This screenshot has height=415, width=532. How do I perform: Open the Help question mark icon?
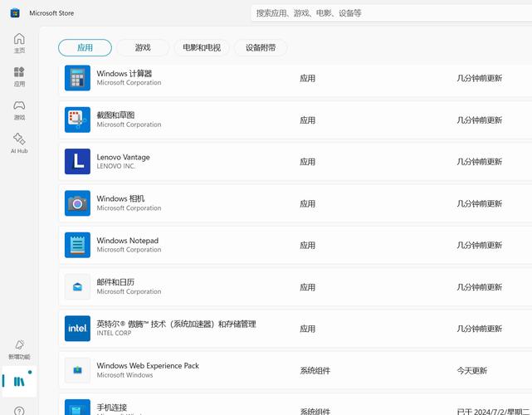pos(19,411)
